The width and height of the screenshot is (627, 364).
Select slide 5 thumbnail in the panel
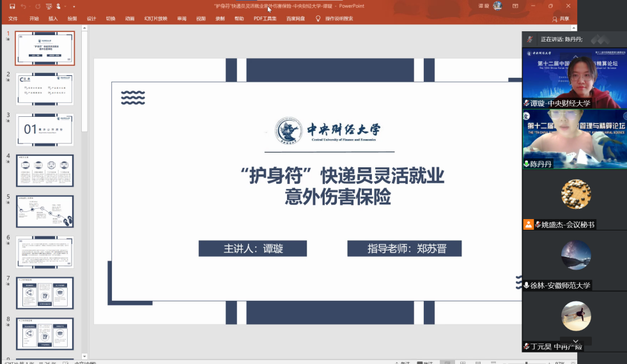pos(45,211)
